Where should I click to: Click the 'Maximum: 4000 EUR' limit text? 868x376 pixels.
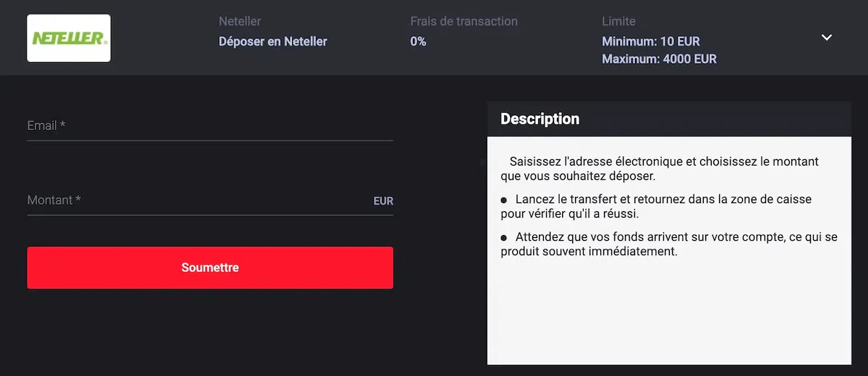pyautogui.click(x=659, y=59)
